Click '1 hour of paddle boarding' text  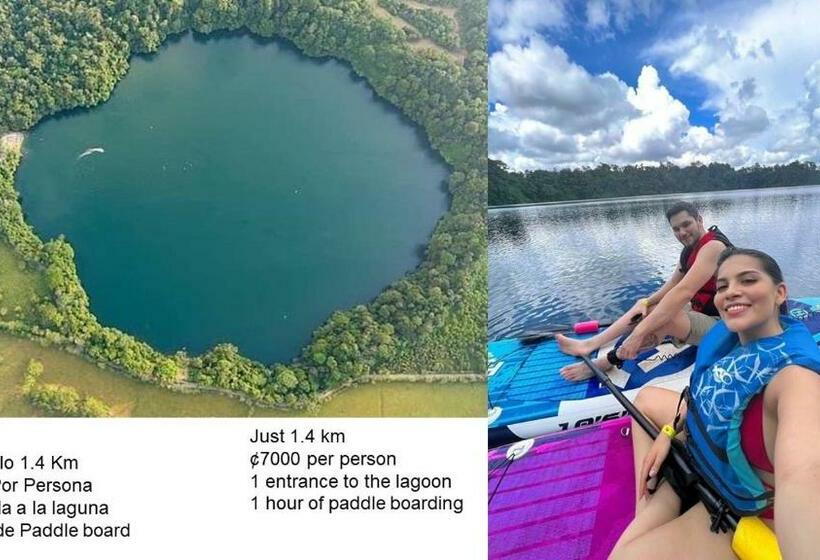(x=357, y=504)
